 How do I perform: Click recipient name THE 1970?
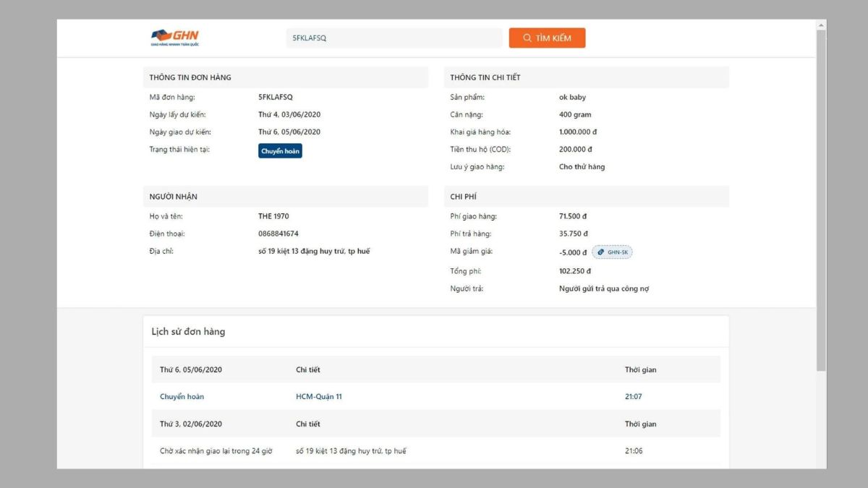pyautogui.click(x=273, y=216)
